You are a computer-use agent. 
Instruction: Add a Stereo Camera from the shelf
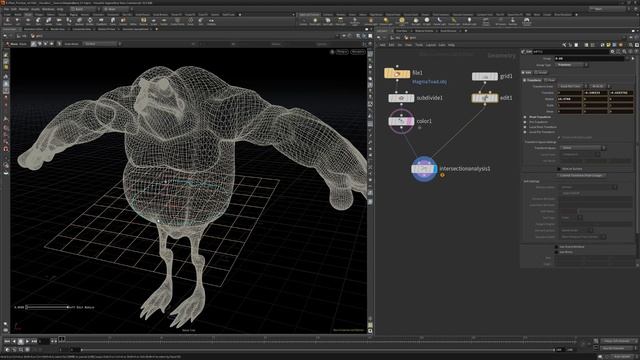click(486, 21)
